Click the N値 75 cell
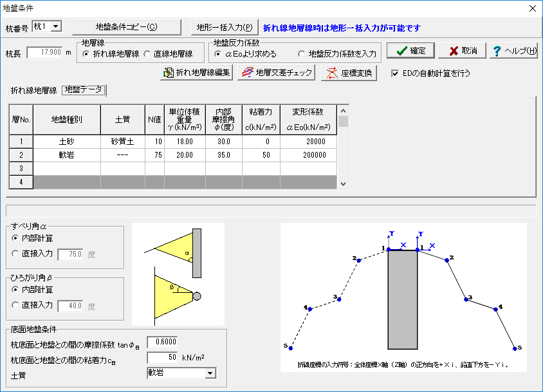543x392 pixels. [155, 155]
